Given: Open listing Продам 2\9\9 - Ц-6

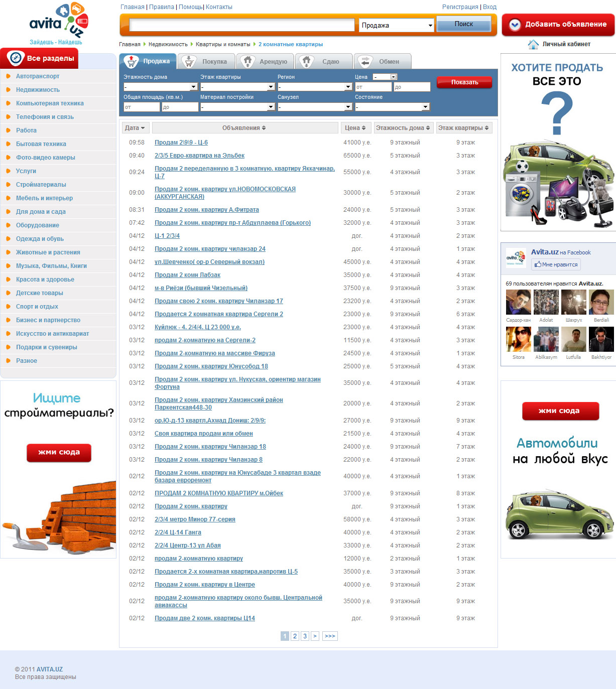Looking at the screenshot, I should 181,143.
